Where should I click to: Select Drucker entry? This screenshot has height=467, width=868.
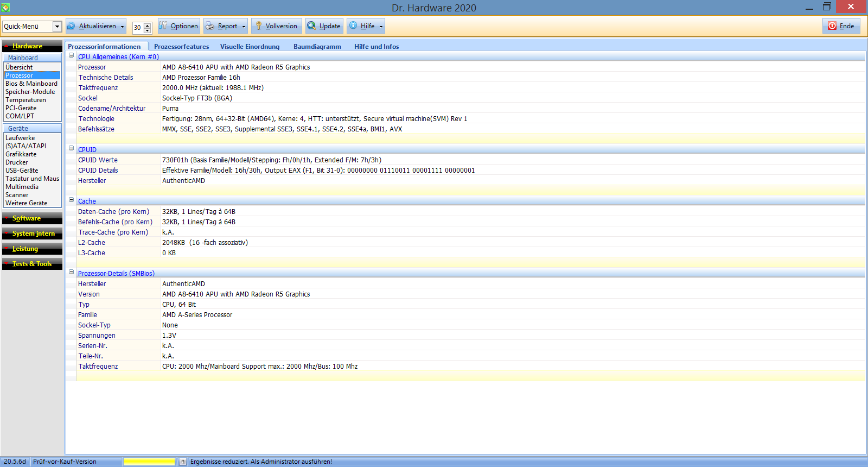click(x=33, y=162)
